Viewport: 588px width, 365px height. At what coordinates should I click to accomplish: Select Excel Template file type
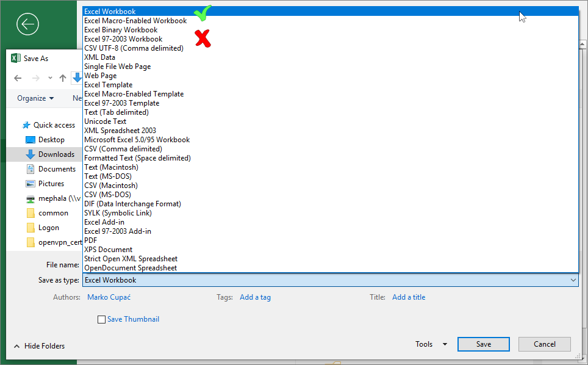(331, 85)
